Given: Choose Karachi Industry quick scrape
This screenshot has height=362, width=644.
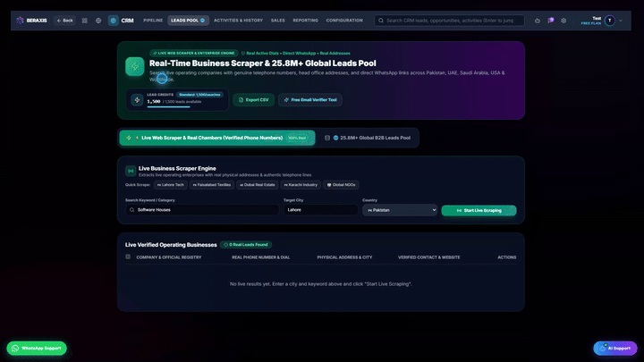Looking at the screenshot, I should tap(301, 185).
